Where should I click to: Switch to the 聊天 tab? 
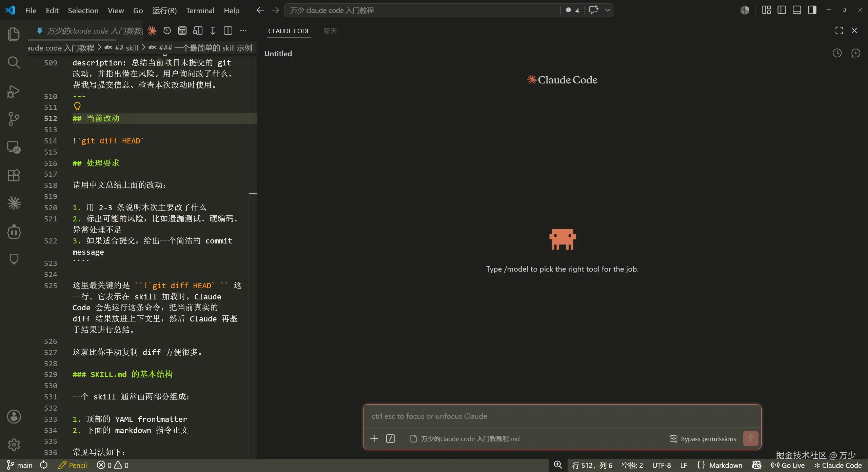330,31
